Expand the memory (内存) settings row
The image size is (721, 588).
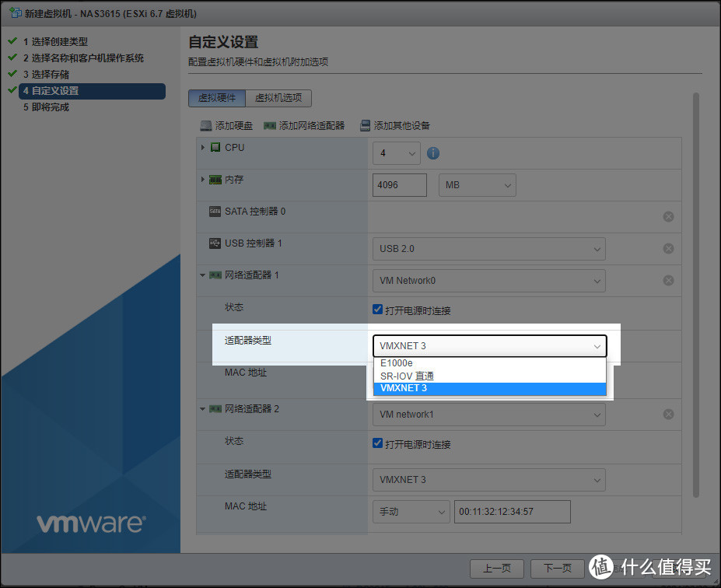point(203,180)
